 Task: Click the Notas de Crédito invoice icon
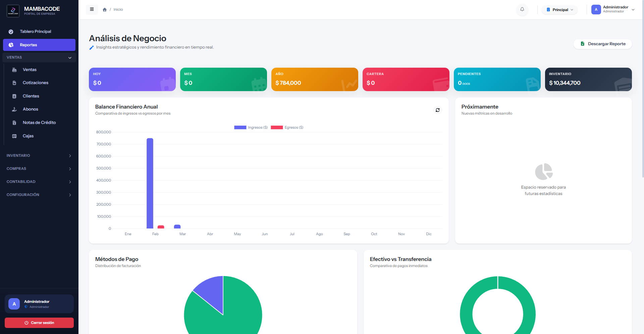14,123
